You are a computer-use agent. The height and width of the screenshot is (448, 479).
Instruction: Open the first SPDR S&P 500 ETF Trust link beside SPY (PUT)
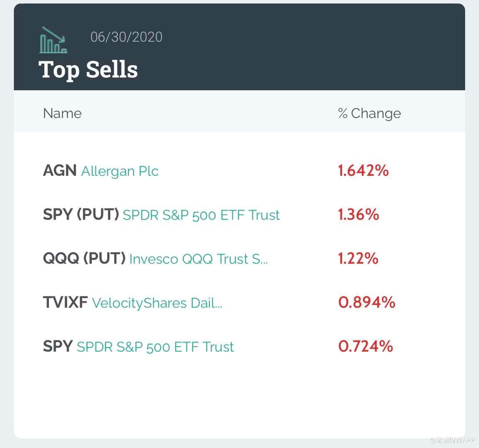coord(201,215)
